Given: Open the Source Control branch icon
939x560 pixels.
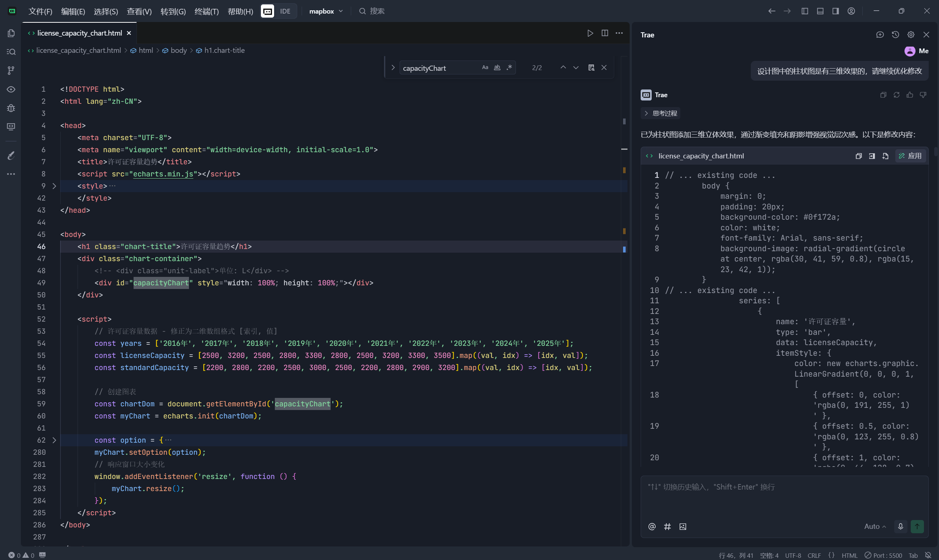Looking at the screenshot, I should (x=11, y=70).
